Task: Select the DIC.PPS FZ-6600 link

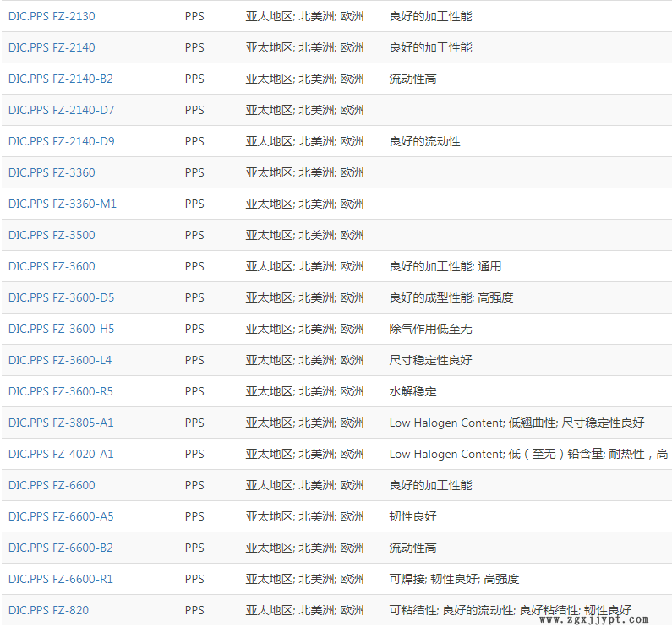Action: (52, 485)
